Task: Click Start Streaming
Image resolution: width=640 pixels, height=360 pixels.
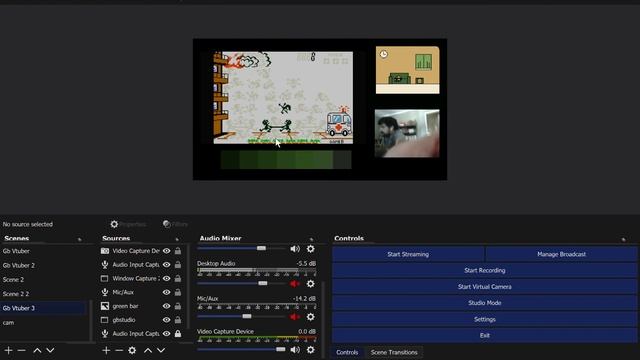Action: pyautogui.click(x=408, y=254)
